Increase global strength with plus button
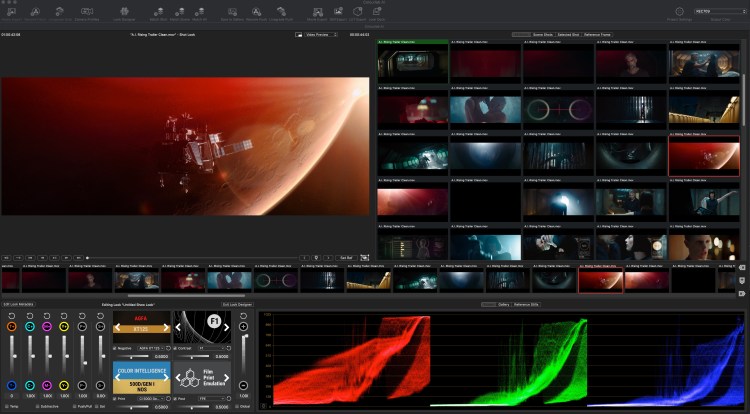This screenshot has height=414, width=750. pos(243,327)
